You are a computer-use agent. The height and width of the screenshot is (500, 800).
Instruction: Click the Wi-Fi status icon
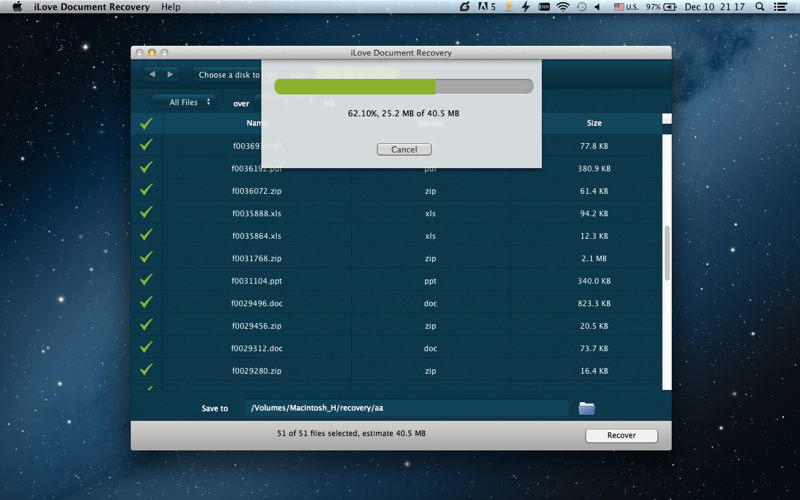coord(563,7)
